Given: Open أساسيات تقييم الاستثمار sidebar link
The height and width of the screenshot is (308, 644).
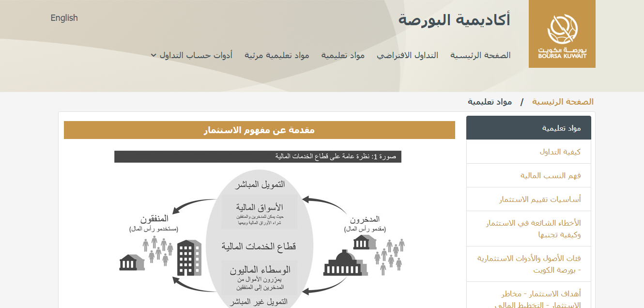Looking at the screenshot, I should (x=540, y=199).
